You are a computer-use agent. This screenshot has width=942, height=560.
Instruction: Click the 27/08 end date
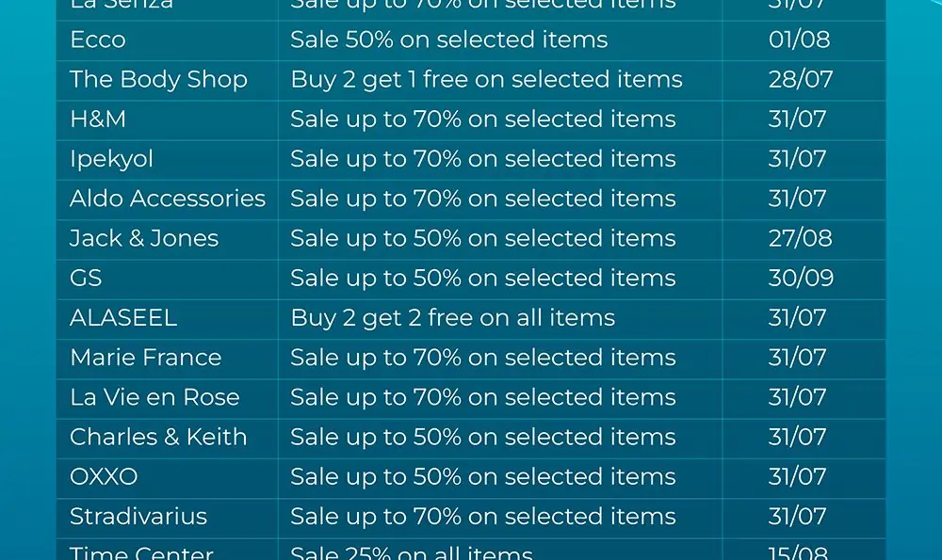800,238
